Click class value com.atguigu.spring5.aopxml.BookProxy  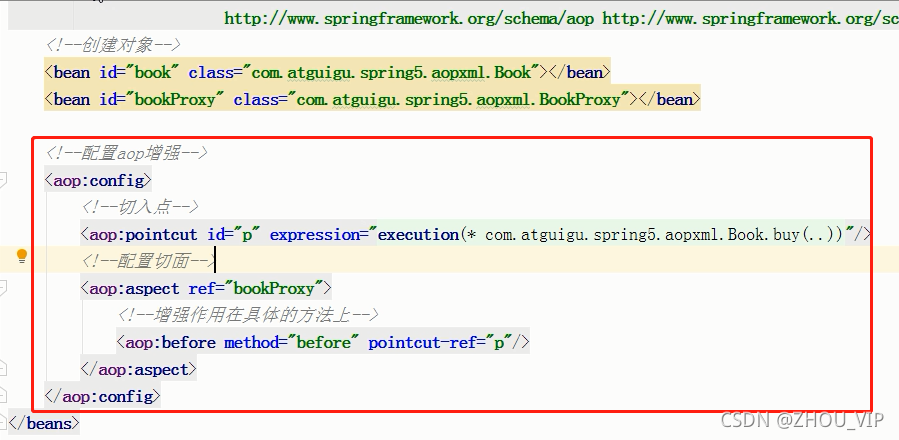point(459,99)
